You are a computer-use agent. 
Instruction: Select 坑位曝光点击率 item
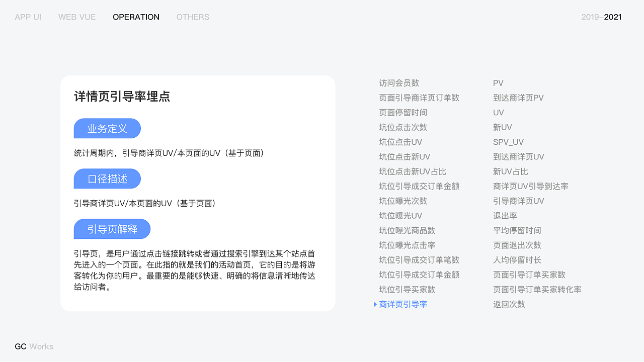[x=407, y=245]
